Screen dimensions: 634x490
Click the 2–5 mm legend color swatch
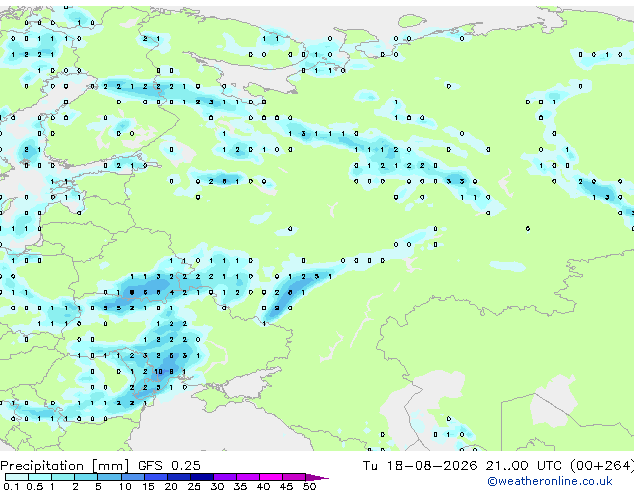click(x=86, y=477)
